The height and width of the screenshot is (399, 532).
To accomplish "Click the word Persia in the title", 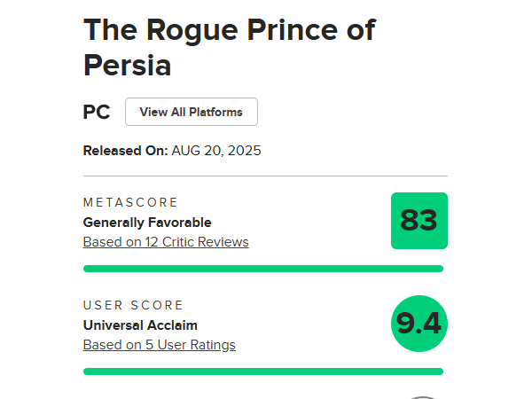I will point(127,65).
